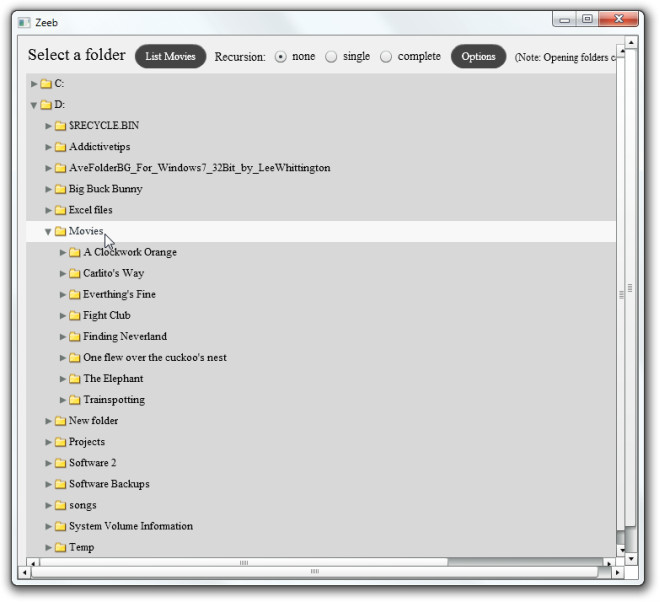The width and height of the screenshot is (660, 602).
Task: Click the Software 2 folder icon
Action: click(x=61, y=463)
